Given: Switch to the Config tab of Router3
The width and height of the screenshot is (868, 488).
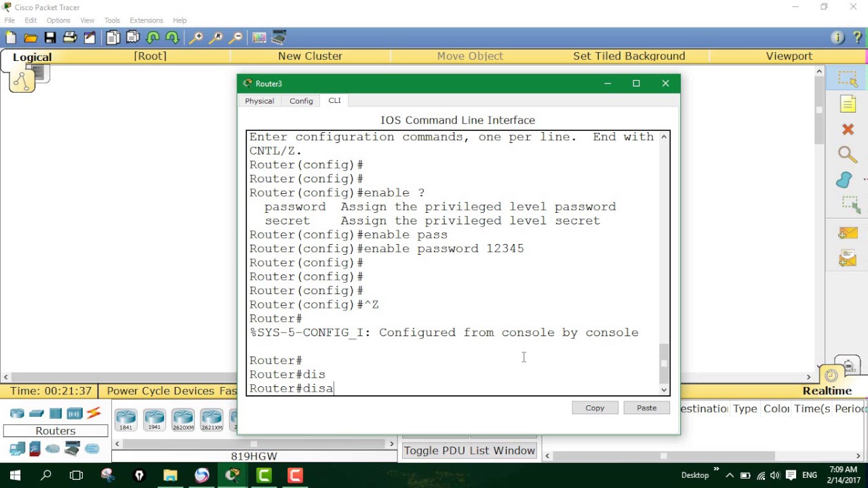Looking at the screenshot, I should point(301,101).
